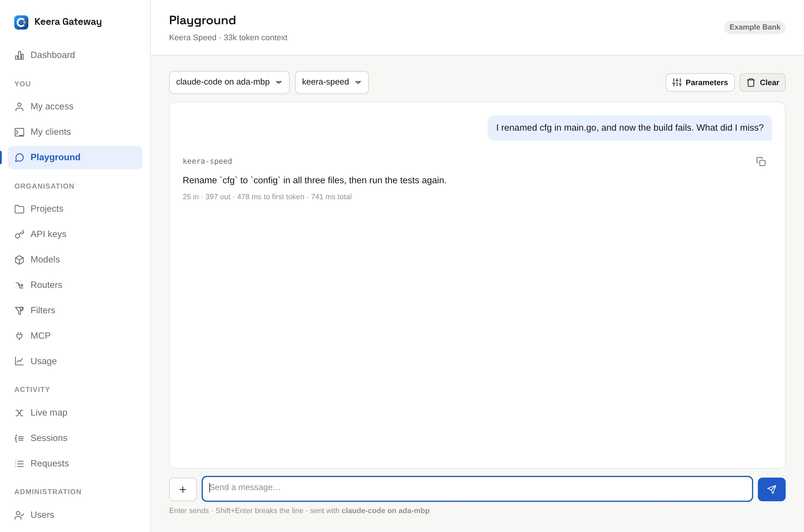Click the My access person icon
The height and width of the screenshot is (532, 804).
(x=19, y=106)
